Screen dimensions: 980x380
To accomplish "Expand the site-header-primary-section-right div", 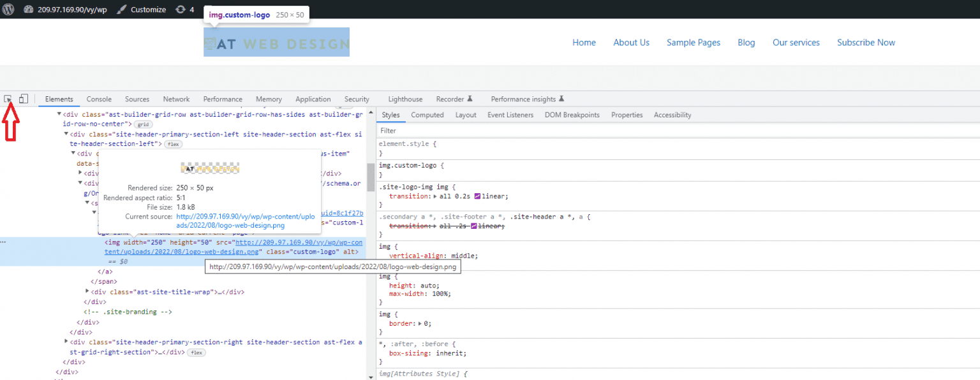I will 67,342.
